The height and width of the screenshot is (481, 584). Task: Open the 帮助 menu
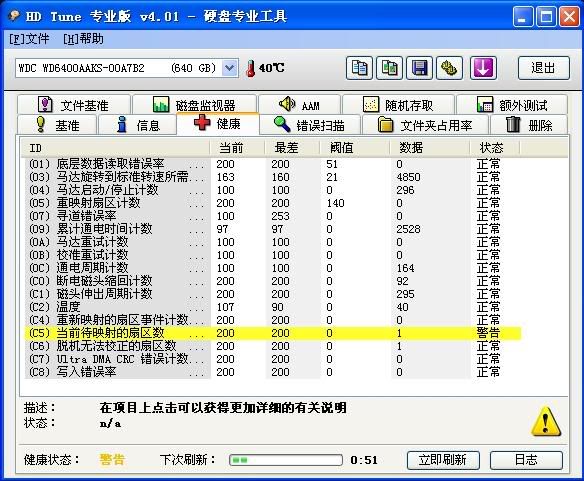tap(83, 39)
